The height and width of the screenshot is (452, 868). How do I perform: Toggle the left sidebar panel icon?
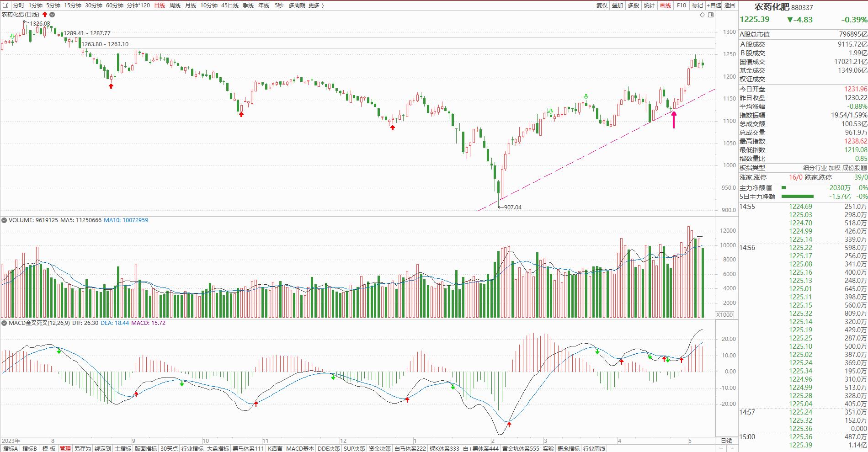click(5, 5)
